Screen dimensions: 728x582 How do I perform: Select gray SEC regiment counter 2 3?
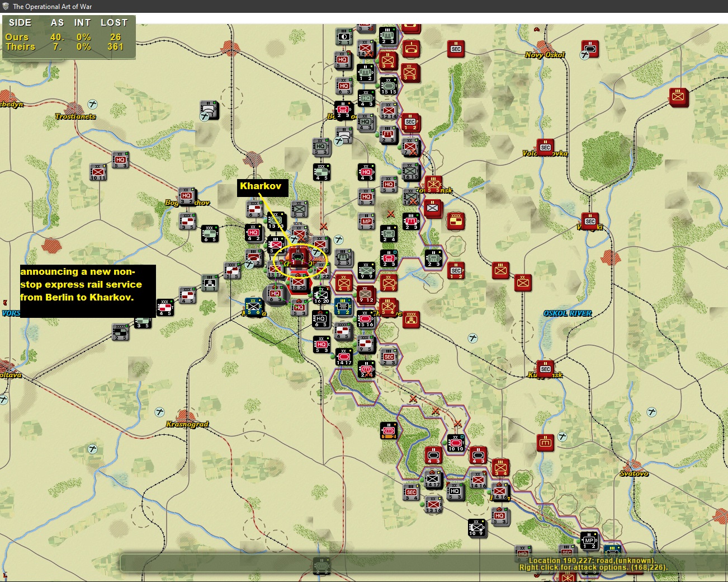pos(389,356)
